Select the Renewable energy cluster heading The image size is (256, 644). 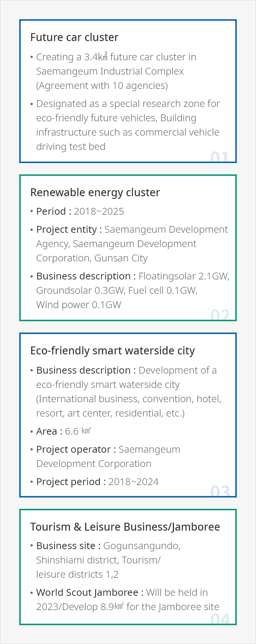click(95, 192)
